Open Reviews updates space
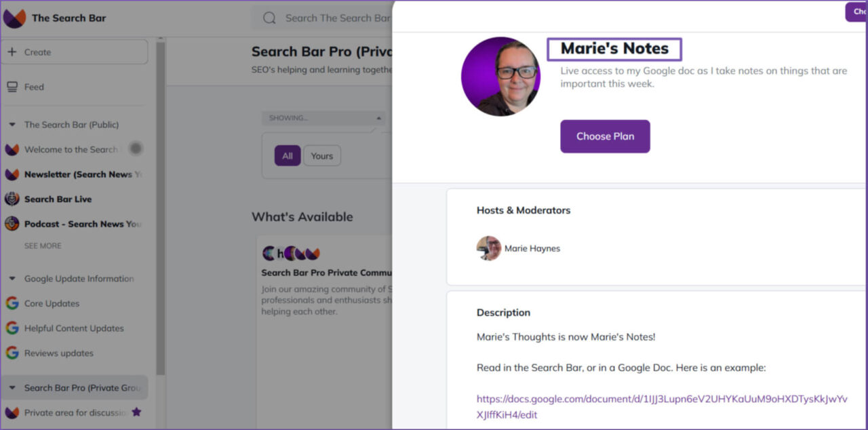Viewport: 868px width, 430px height. click(59, 353)
